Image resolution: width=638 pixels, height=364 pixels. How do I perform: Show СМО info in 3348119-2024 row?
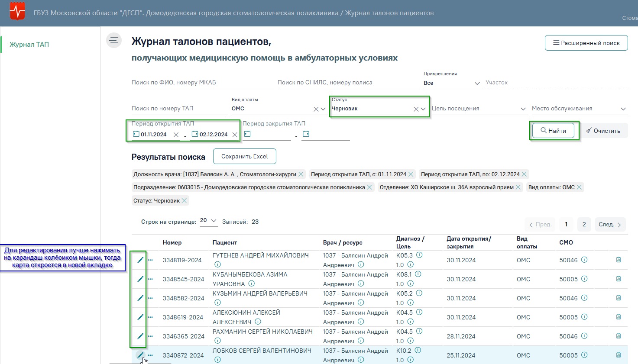click(584, 260)
